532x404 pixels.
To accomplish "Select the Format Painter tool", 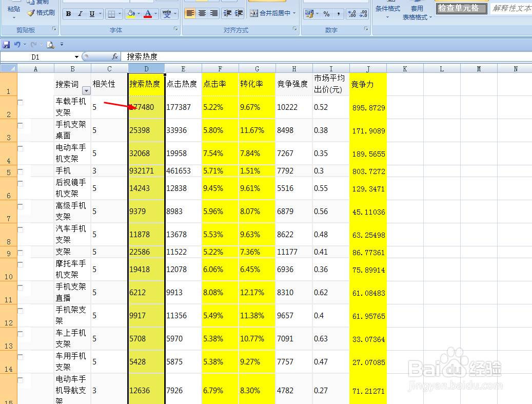I will pyautogui.click(x=41, y=12).
